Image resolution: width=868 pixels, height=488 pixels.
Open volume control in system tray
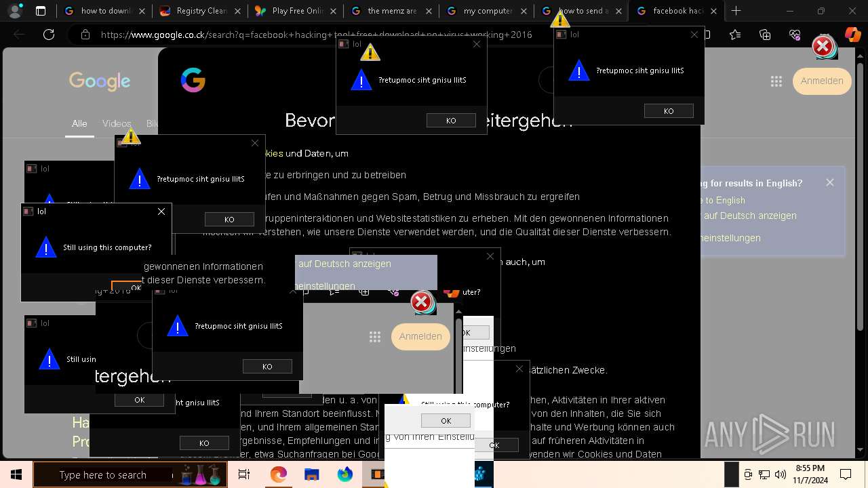(x=780, y=474)
